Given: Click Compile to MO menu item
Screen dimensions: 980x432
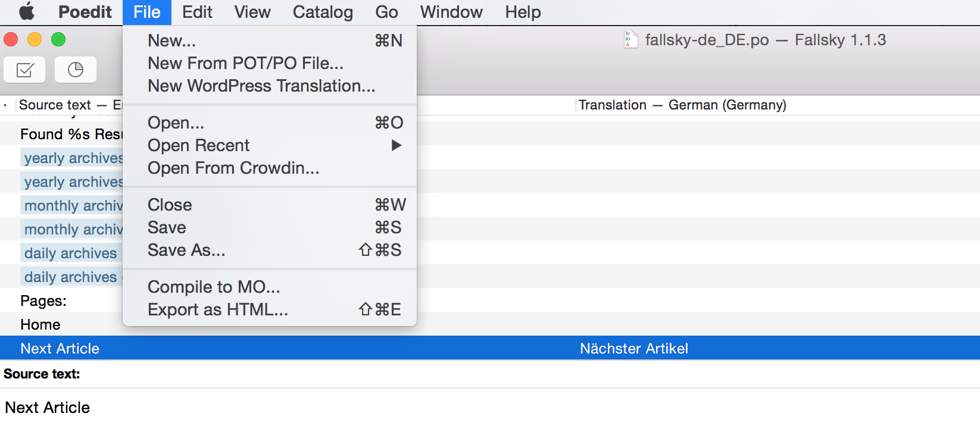Looking at the screenshot, I should point(214,287).
